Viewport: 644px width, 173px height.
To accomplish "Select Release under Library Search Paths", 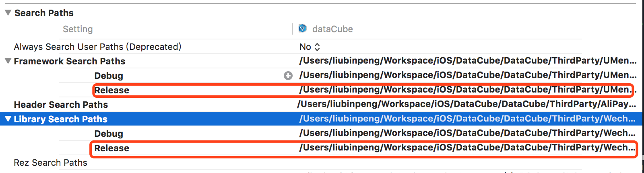I will click(x=112, y=148).
